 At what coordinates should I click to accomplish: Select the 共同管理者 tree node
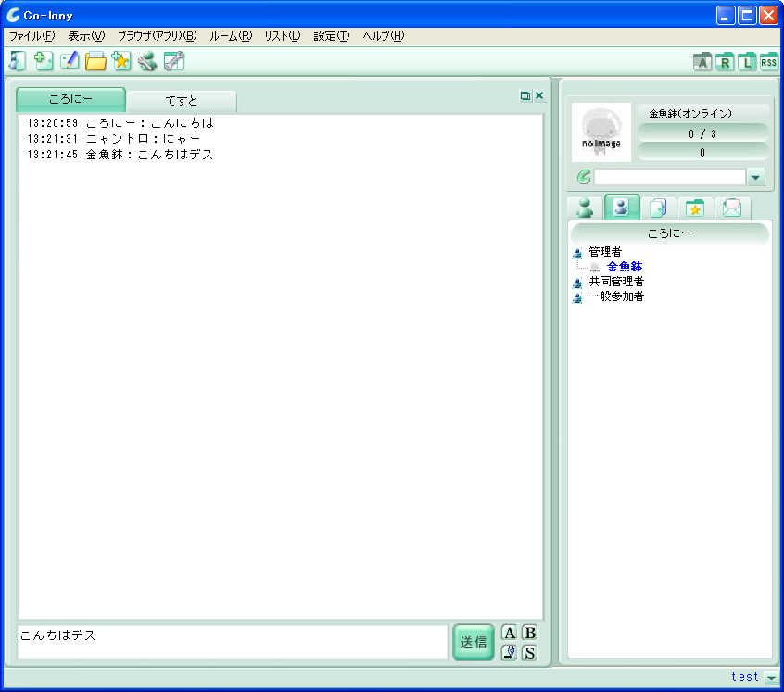tap(616, 282)
